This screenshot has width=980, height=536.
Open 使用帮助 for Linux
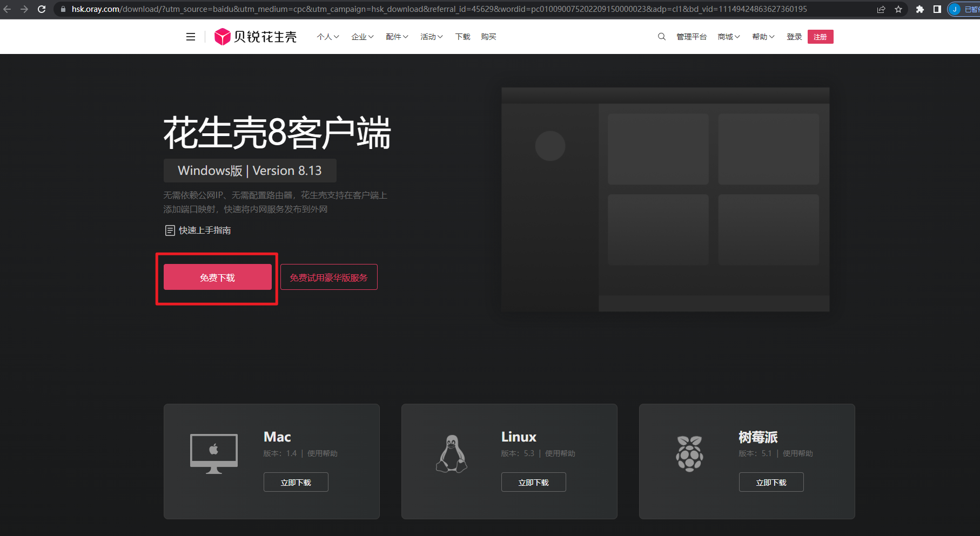[560, 453]
